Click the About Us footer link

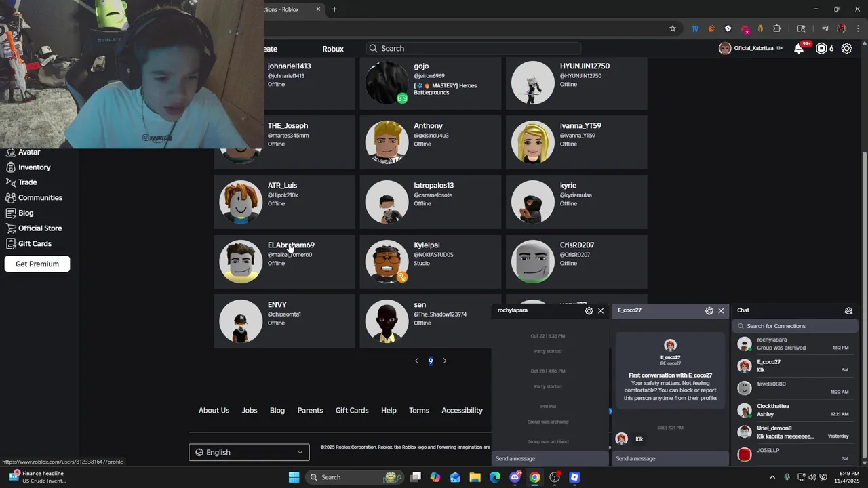[214, 411]
